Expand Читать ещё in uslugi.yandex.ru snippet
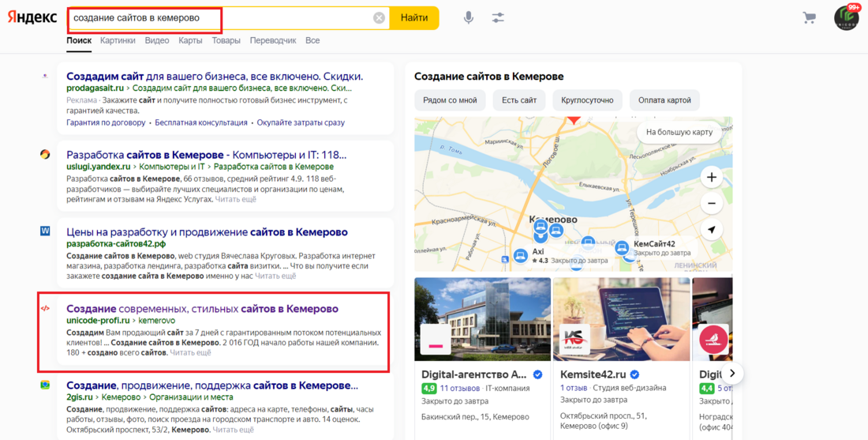The image size is (868, 440). 236,199
